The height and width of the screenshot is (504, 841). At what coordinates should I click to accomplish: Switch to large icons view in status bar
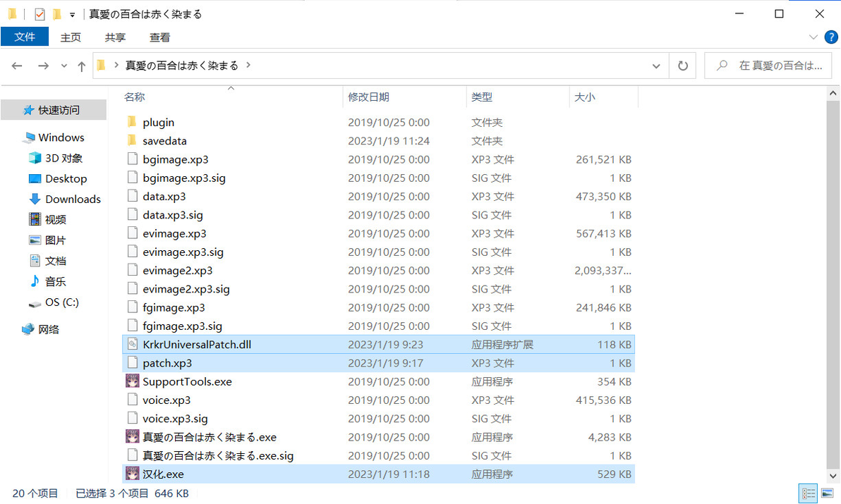point(828,493)
